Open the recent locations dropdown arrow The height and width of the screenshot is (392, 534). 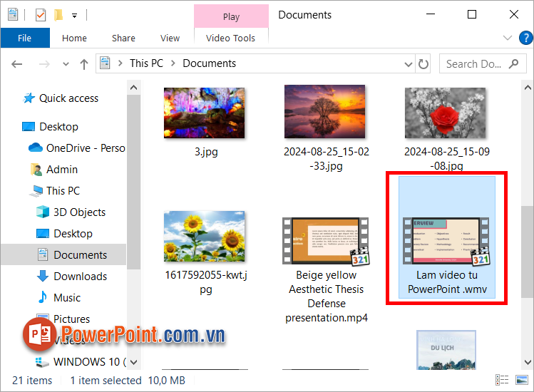66,64
